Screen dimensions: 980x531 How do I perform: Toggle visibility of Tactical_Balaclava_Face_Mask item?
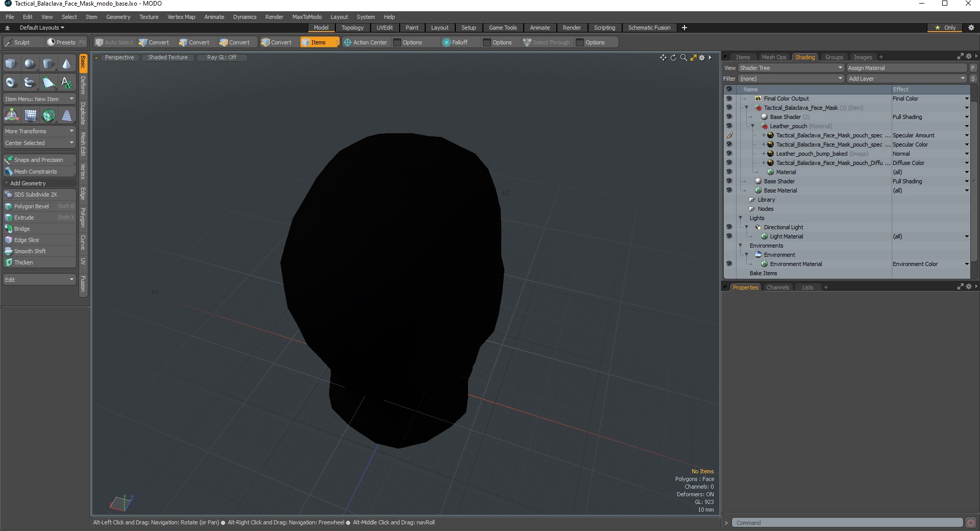click(x=729, y=108)
